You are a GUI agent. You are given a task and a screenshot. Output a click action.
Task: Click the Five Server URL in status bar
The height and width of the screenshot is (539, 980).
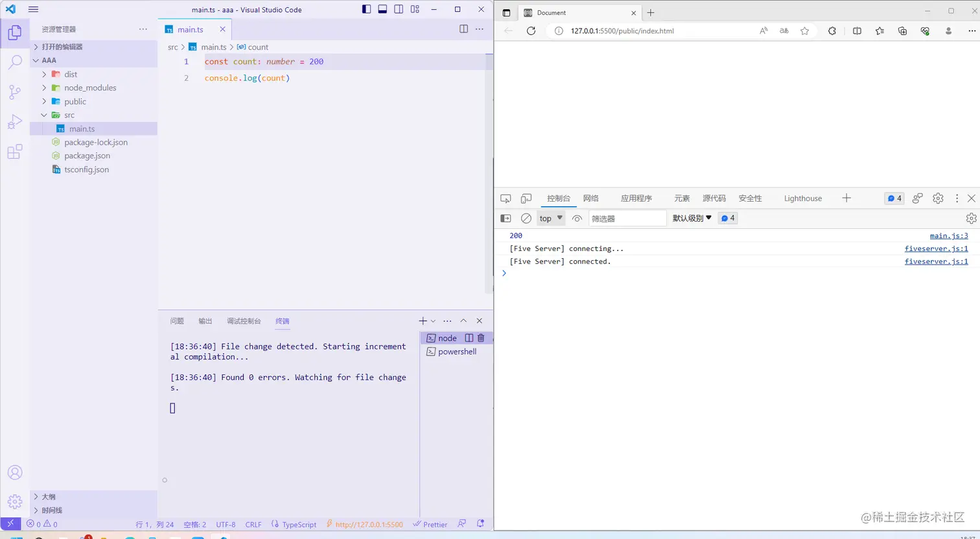click(364, 524)
